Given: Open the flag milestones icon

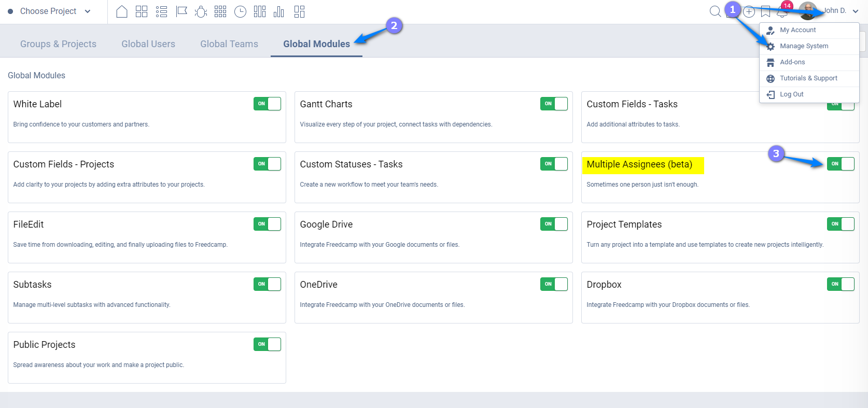Looking at the screenshot, I should (181, 11).
